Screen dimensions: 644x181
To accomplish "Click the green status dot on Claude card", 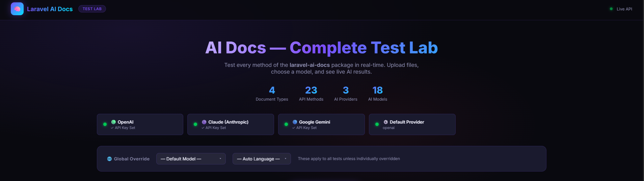I will click(195, 124).
